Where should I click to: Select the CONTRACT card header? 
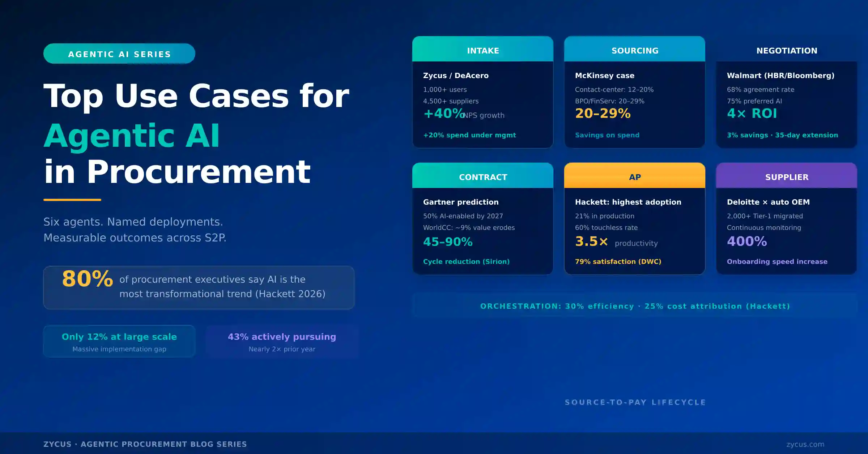[x=483, y=177]
